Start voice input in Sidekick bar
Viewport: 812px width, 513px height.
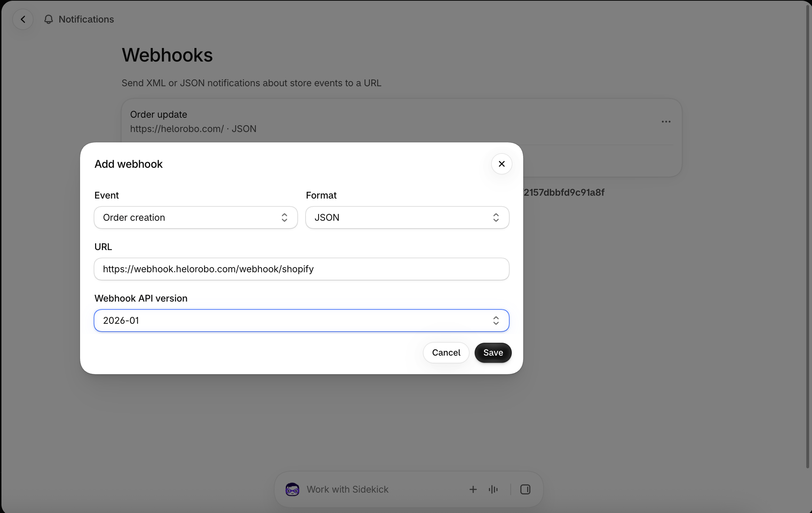493,489
